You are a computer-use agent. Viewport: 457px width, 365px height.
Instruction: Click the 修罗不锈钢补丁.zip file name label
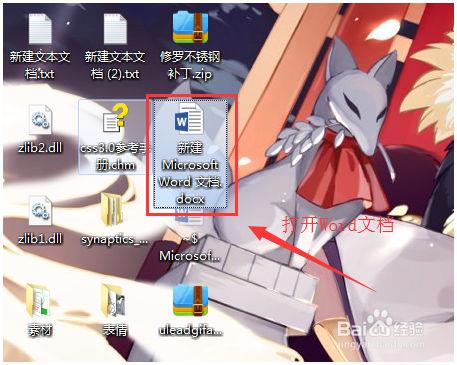[190, 65]
